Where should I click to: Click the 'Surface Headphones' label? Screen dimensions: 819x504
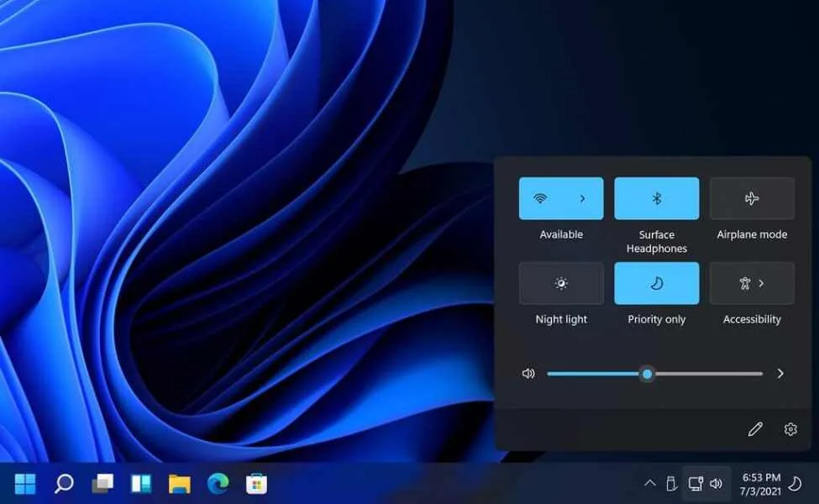pyautogui.click(x=657, y=242)
